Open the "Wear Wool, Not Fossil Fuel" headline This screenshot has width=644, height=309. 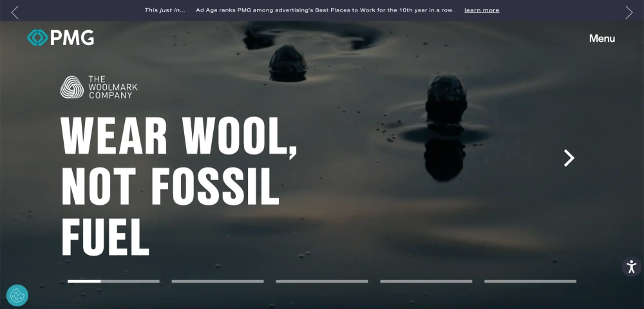(x=178, y=185)
